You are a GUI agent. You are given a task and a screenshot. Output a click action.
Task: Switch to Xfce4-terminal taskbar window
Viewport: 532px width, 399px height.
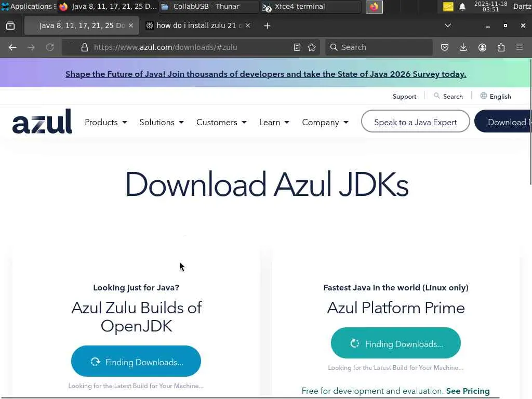click(x=311, y=6)
